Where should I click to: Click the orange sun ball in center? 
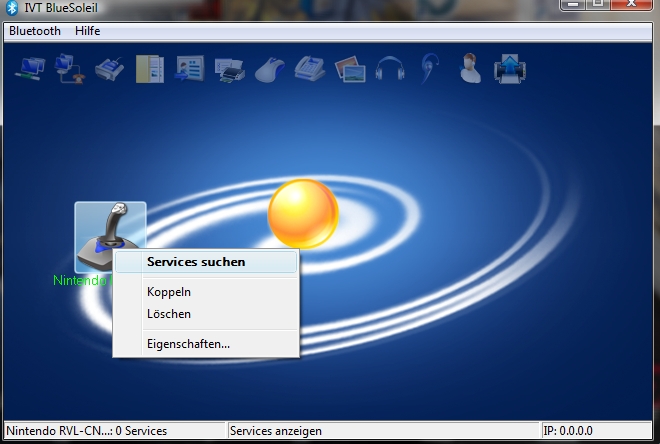(x=303, y=214)
